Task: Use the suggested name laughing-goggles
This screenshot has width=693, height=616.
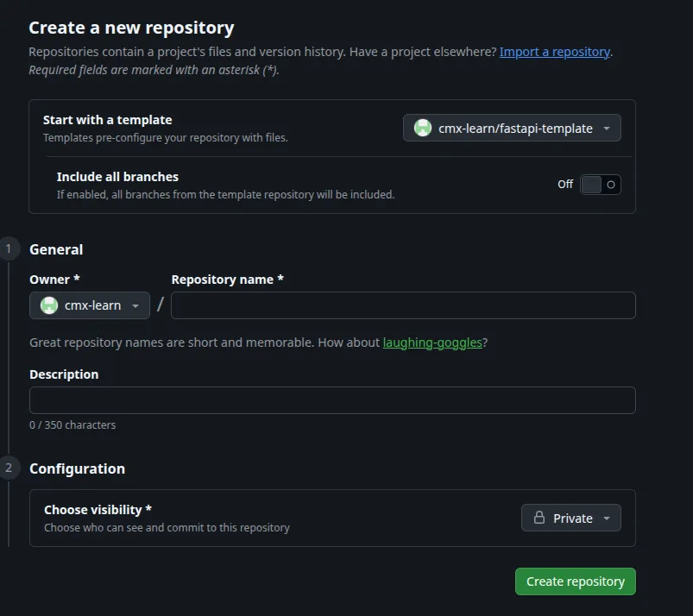Action: [432, 343]
